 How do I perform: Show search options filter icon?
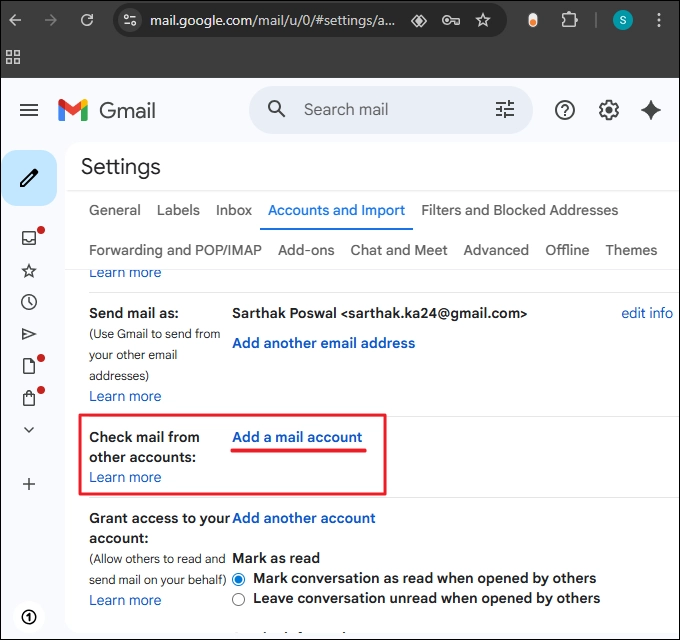[505, 109]
